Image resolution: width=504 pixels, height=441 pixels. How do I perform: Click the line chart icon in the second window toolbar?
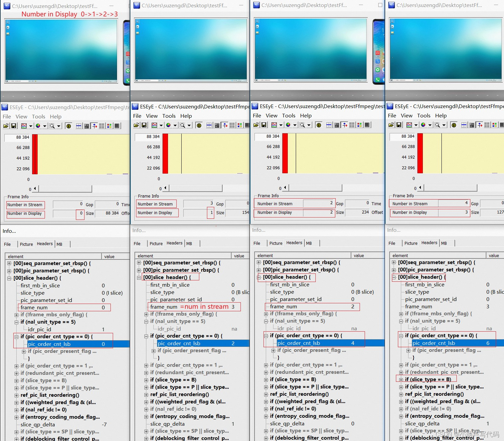point(154,125)
